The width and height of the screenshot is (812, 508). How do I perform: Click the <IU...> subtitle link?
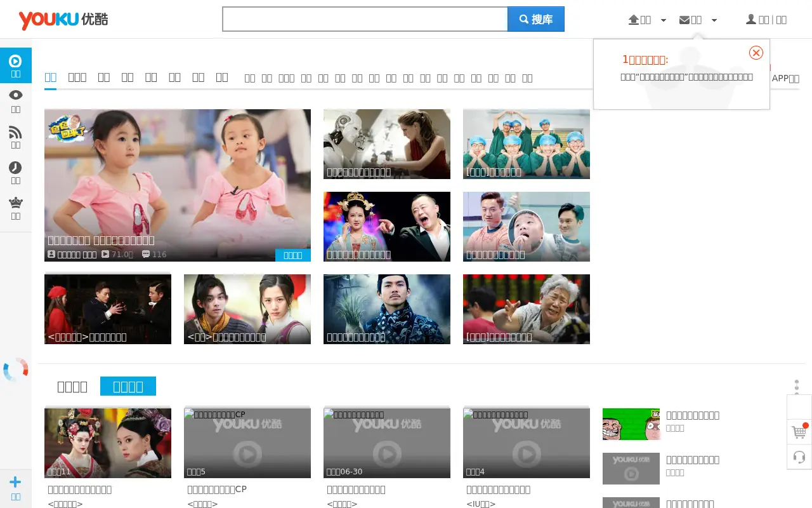(481, 504)
